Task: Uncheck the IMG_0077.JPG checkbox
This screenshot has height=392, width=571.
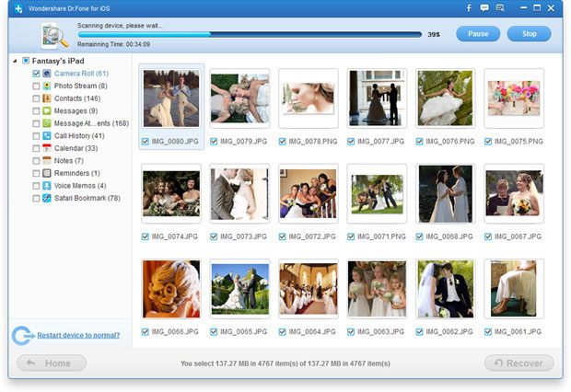Action: tap(350, 141)
